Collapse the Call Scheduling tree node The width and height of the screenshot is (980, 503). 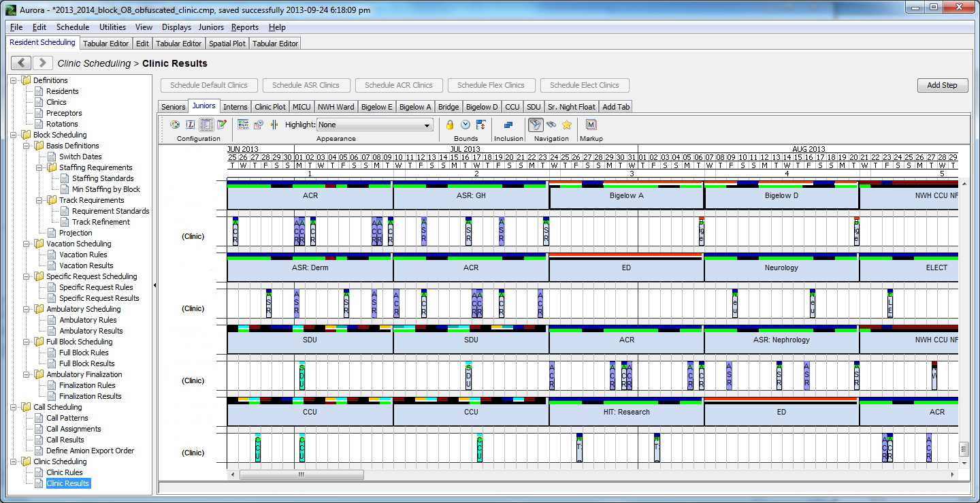tap(14, 407)
